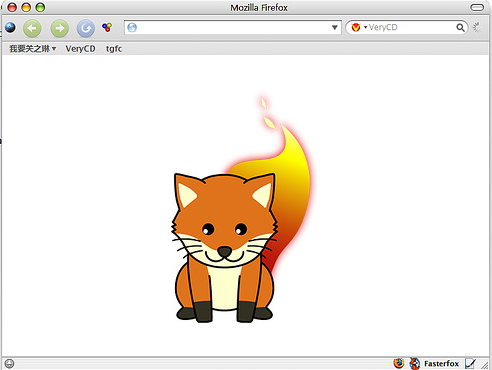Click the globe site icon in address bar
The width and height of the screenshot is (492, 370).
tap(132, 27)
